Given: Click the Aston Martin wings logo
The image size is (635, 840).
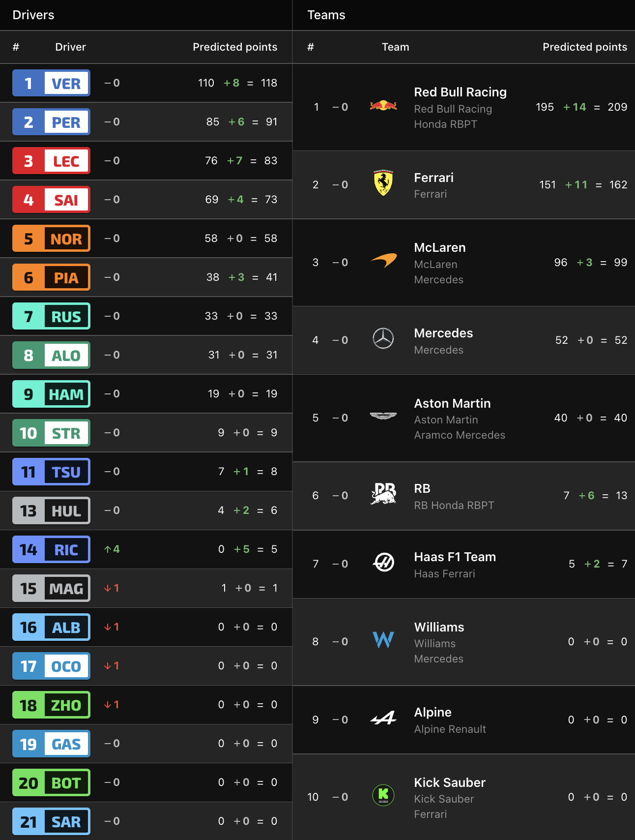Looking at the screenshot, I should (x=383, y=417).
